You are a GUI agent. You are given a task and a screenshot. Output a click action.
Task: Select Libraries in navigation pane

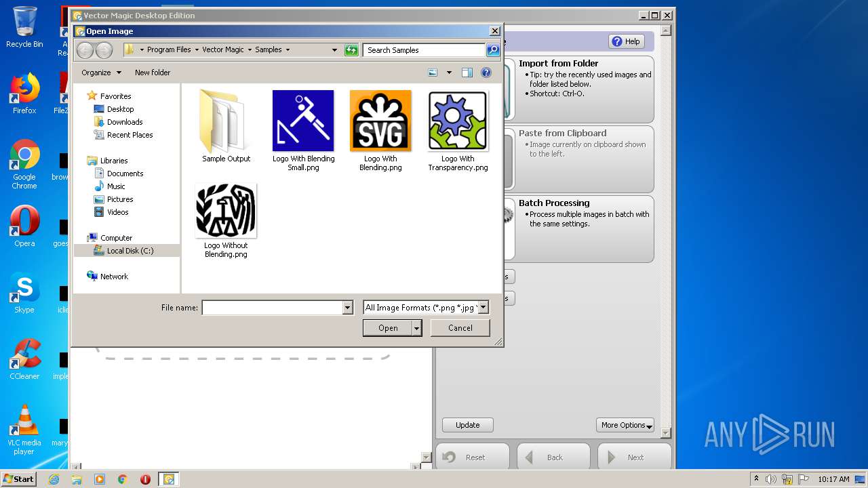(x=114, y=161)
